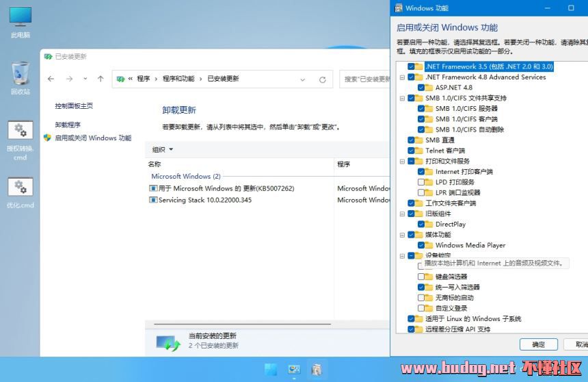Click folder icon of 工作文件夹客户端
Screen dimensions: 588x382
(418, 203)
